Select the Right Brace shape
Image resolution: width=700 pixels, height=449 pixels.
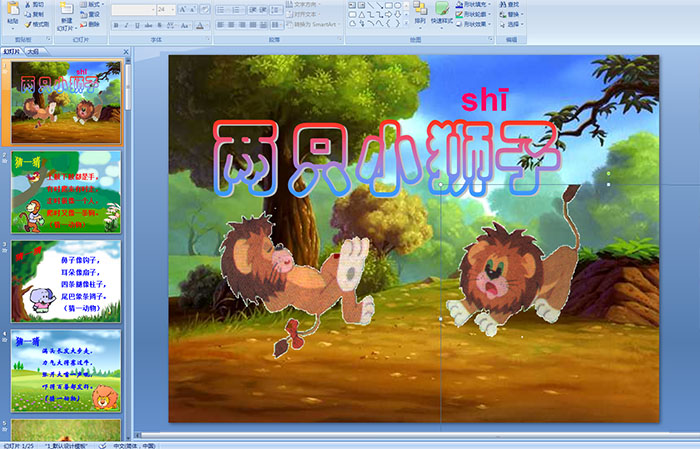coord(397,24)
